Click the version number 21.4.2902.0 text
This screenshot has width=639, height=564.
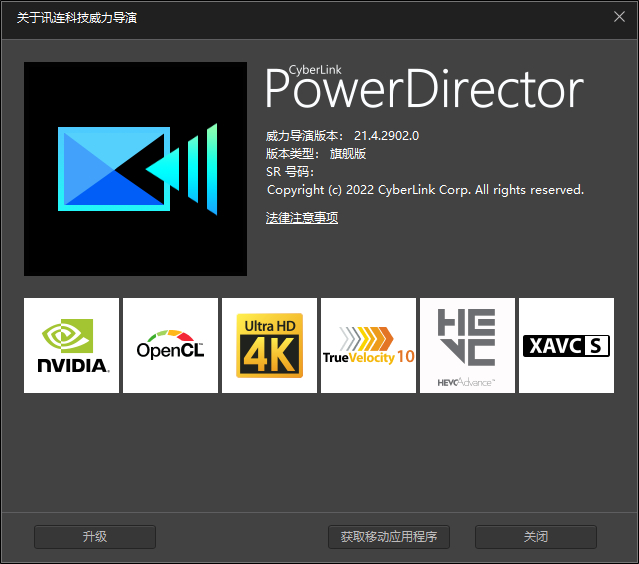(386, 136)
